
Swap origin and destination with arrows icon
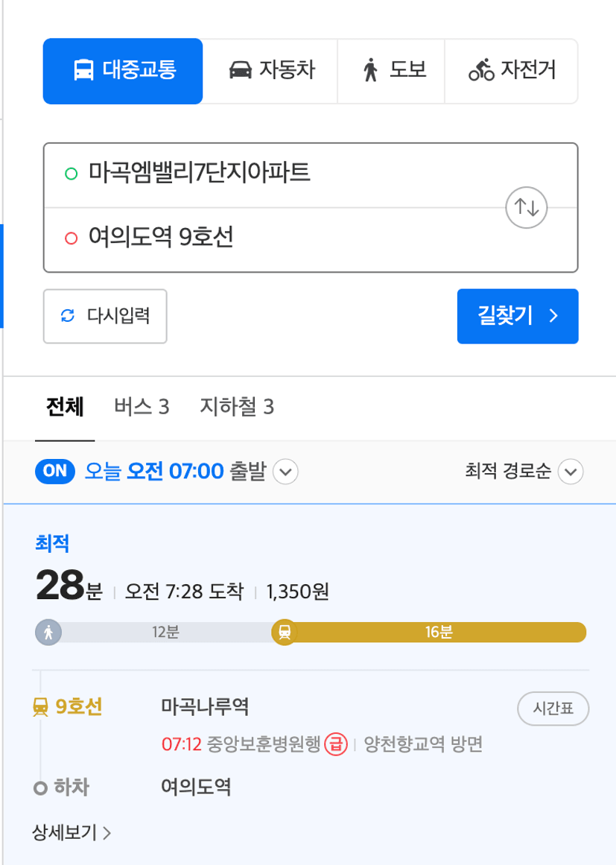(x=526, y=207)
